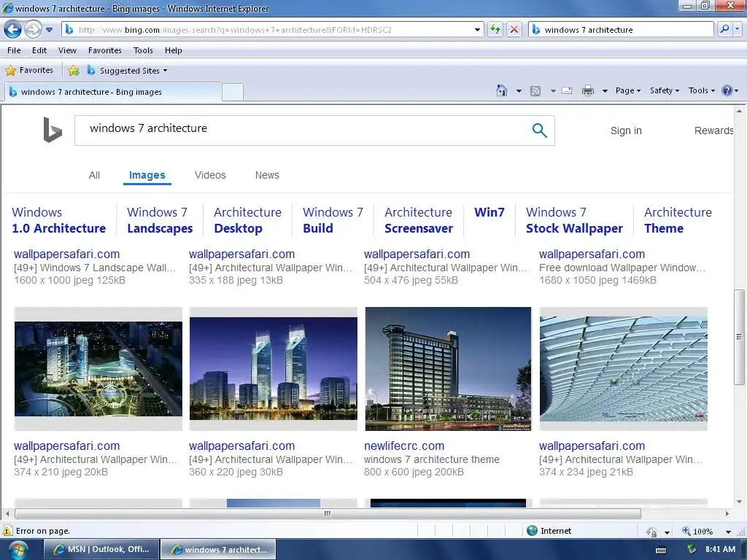Expand the Feeds dropdown arrow
The image size is (747, 560).
(x=553, y=90)
